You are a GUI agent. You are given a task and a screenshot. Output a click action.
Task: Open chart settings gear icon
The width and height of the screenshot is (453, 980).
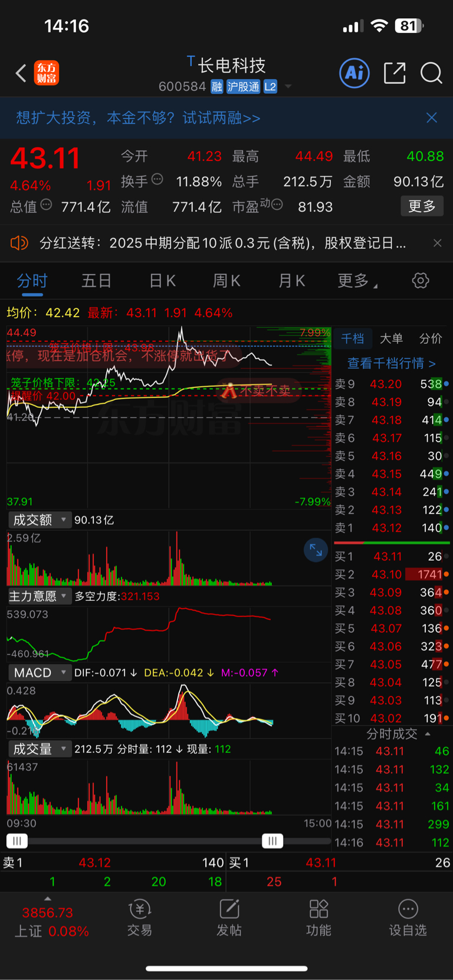421,281
